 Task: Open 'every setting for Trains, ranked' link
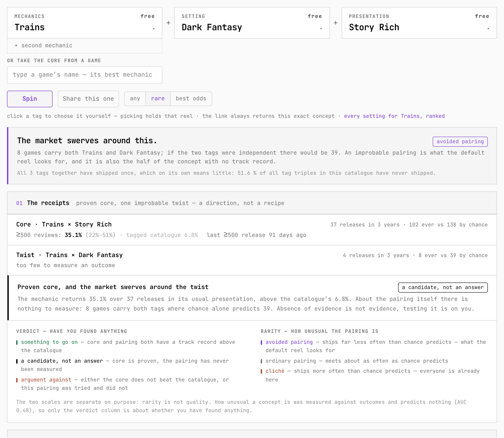click(394, 116)
